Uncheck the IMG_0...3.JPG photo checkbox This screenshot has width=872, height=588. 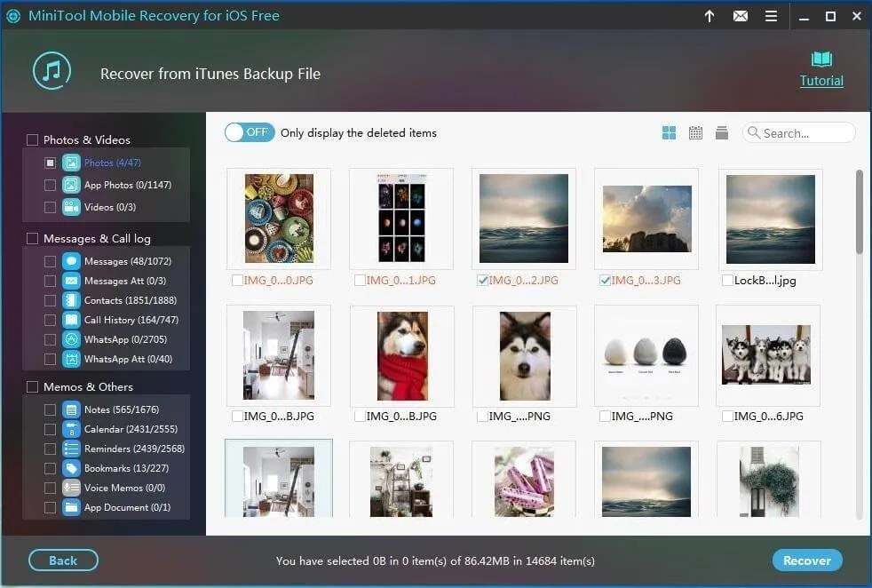pyautogui.click(x=605, y=281)
